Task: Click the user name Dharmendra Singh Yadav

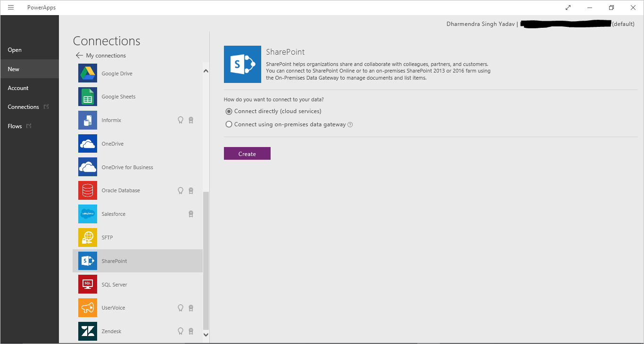Action: pyautogui.click(x=480, y=24)
